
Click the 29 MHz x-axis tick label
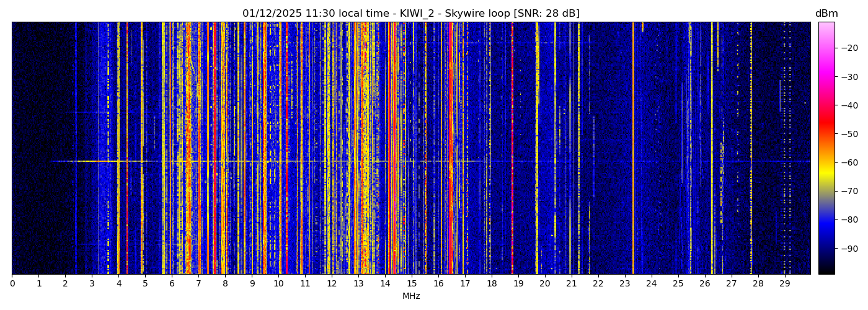coord(784,284)
